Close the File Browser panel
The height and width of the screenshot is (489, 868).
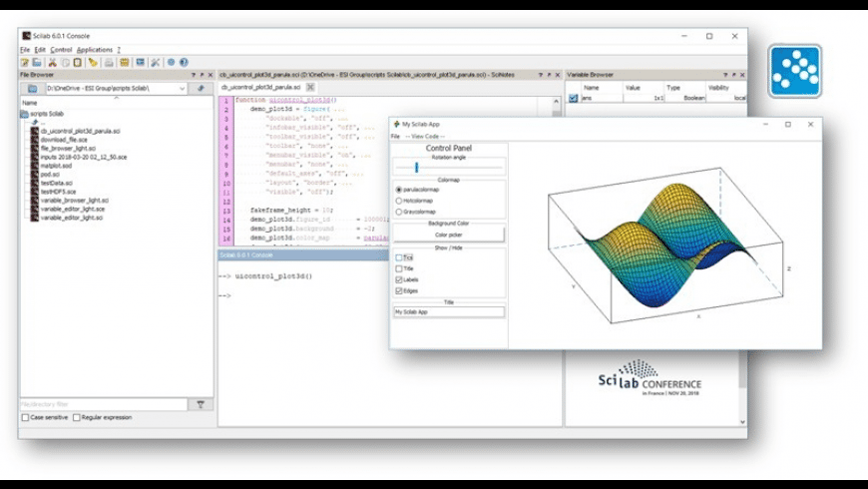coord(210,75)
